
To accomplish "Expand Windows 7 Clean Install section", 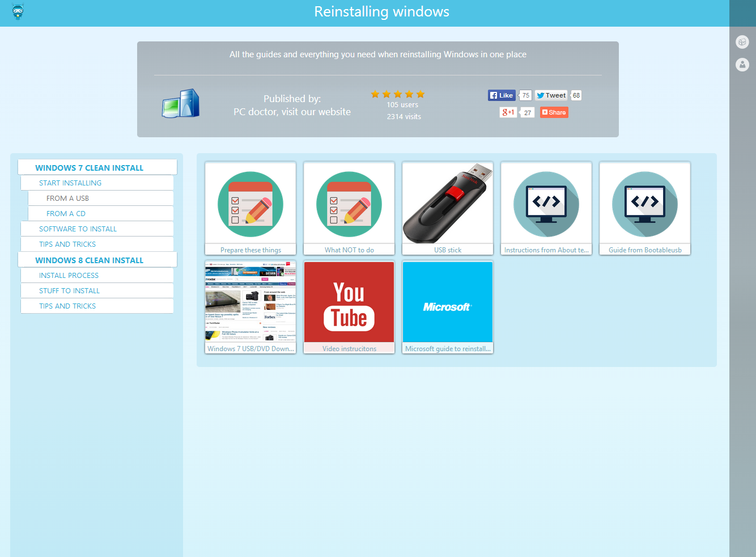I will (x=89, y=168).
